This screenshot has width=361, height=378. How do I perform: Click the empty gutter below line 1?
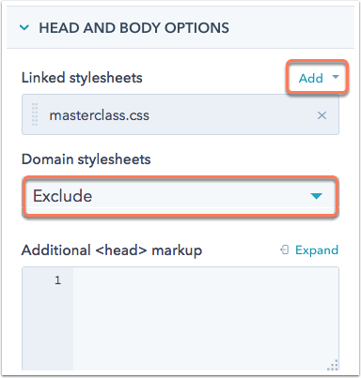coord(47,328)
